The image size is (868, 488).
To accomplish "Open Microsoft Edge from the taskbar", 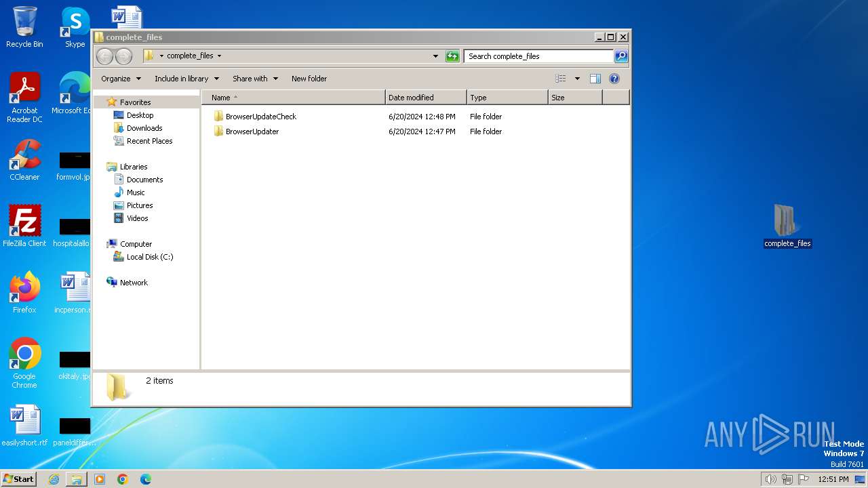I will tap(146, 479).
